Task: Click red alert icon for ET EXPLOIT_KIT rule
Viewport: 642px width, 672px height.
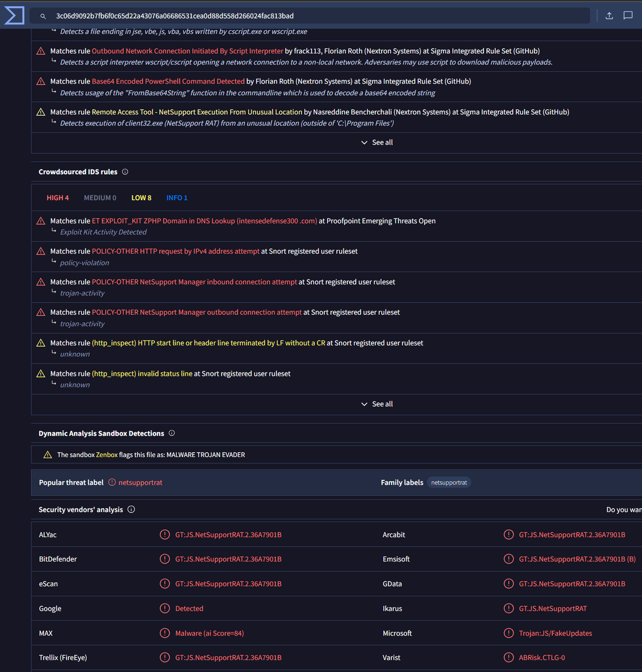Action: tap(41, 221)
